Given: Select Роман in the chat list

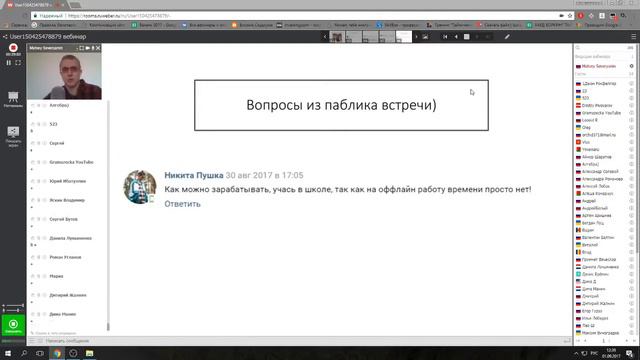Looking at the screenshot, I should point(65,257).
